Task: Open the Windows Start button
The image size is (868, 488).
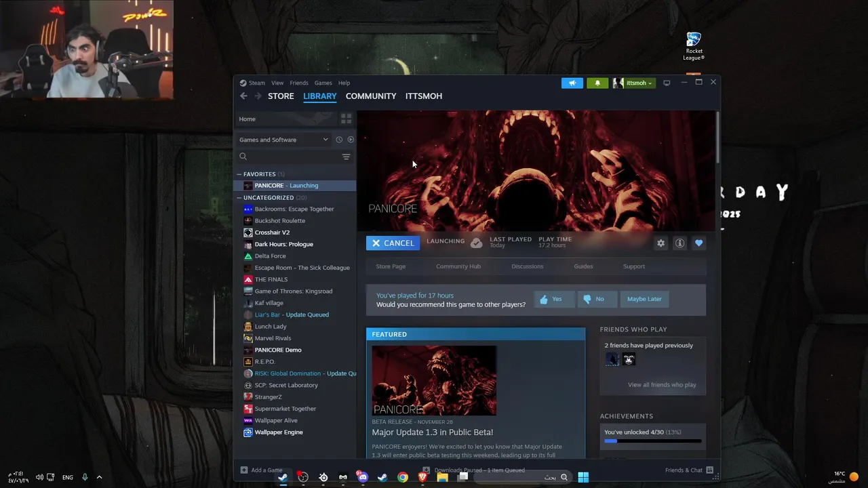Action: [583, 477]
